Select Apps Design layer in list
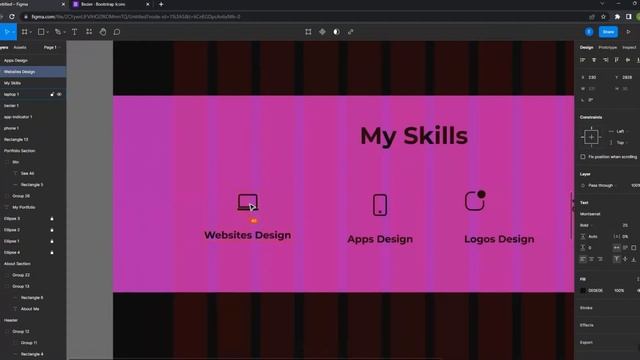The height and width of the screenshot is (360, 640). coord(33,60)
